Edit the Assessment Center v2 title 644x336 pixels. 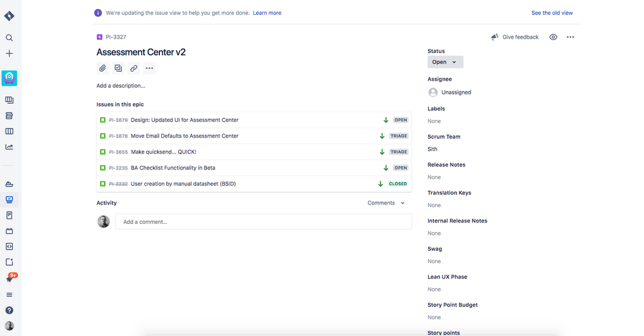click(x=141, y=52)
